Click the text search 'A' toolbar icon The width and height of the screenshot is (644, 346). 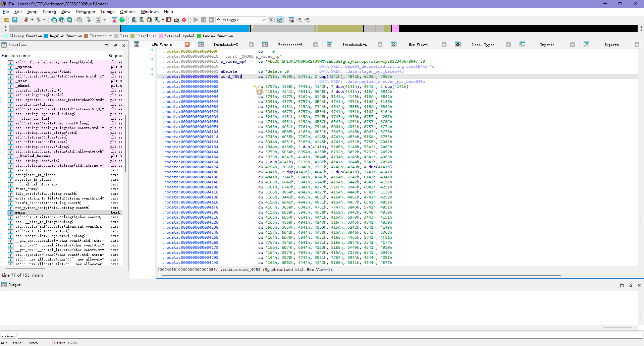(x=99, y=20)
